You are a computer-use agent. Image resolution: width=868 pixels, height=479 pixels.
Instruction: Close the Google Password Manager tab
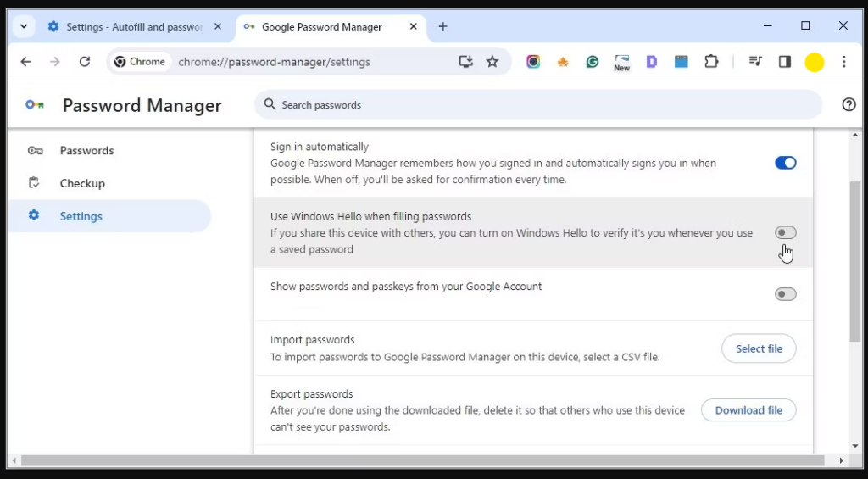click(413, 26)
